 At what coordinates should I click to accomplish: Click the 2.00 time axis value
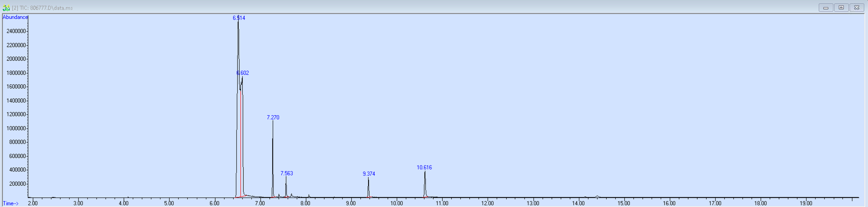tap(33, 204)
